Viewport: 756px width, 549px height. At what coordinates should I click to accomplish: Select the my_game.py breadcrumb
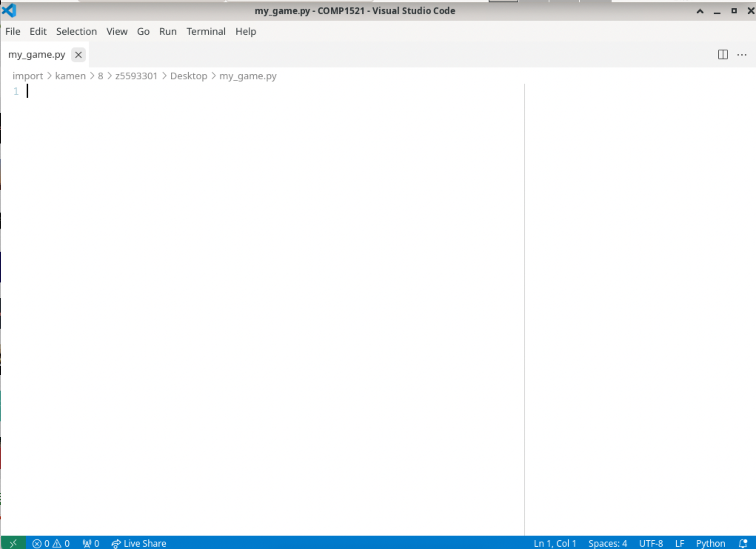tap(248, 76)
